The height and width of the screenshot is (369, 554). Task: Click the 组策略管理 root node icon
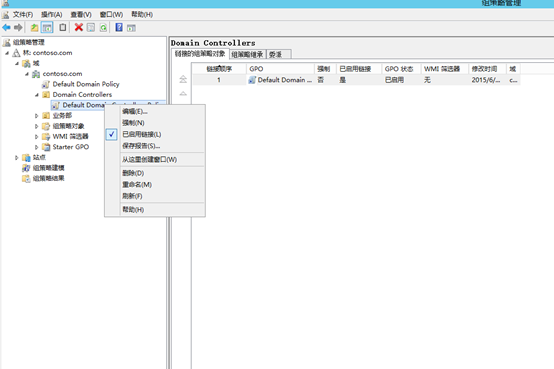point(6,43)
